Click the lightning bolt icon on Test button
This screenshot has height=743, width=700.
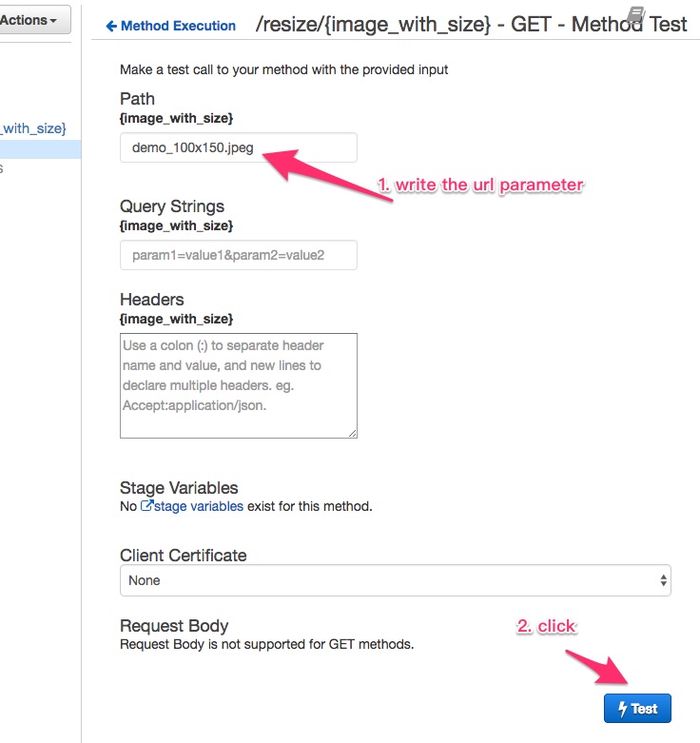pos(623,709)
